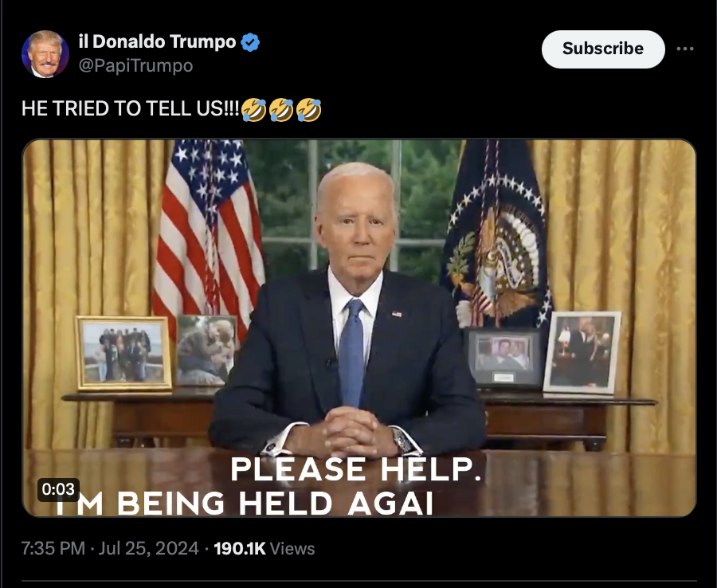Open the display name il Donaldo Trumpo
The width and height of the screenshot is (717, 588).
pyautogui.click(x=157, y=41)
